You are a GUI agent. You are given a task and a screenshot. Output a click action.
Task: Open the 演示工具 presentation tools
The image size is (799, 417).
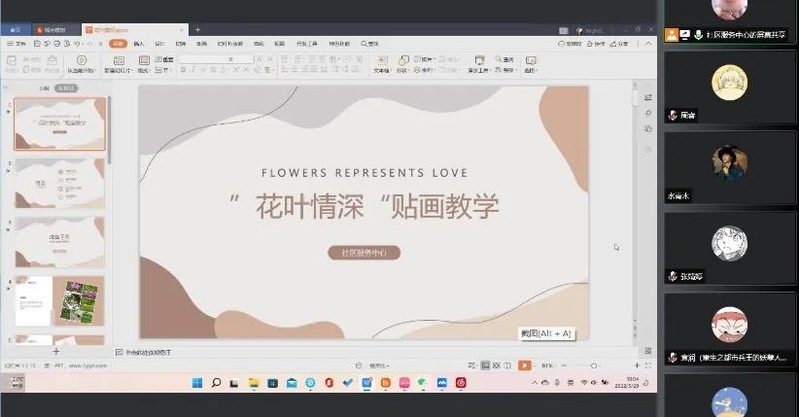(479, 64)
